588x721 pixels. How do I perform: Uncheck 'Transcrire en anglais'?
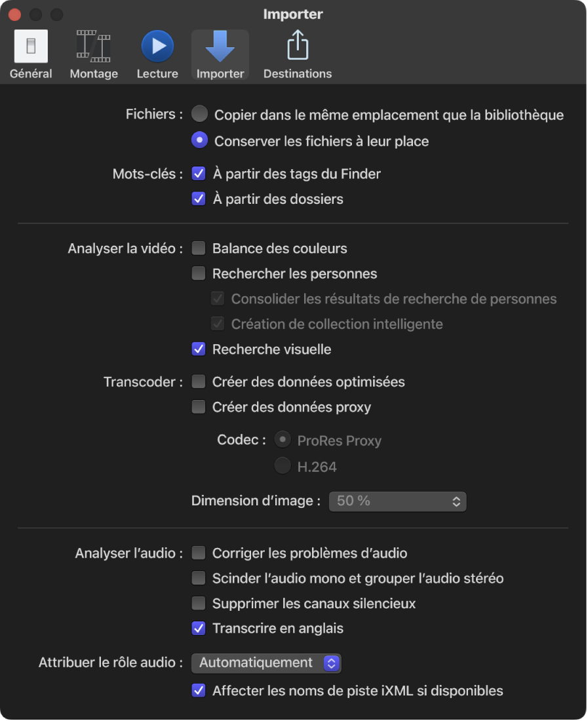coord(198,628)
